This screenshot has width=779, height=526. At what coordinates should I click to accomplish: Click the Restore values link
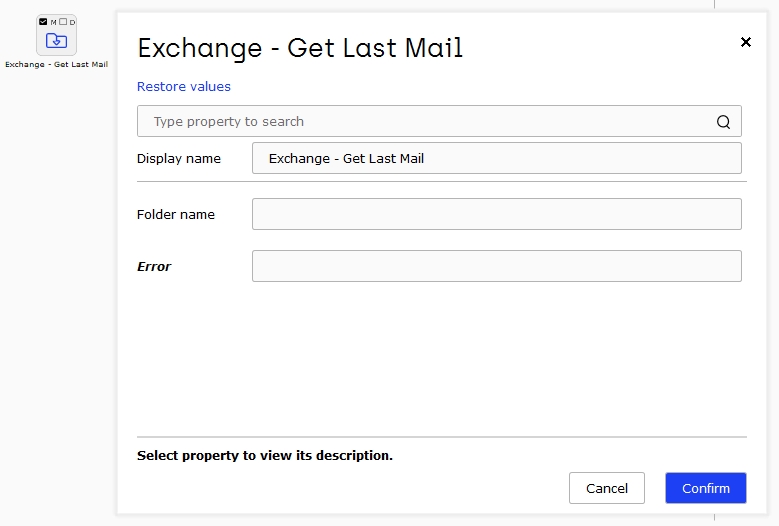pyautogui.click(x=184, y=86)
